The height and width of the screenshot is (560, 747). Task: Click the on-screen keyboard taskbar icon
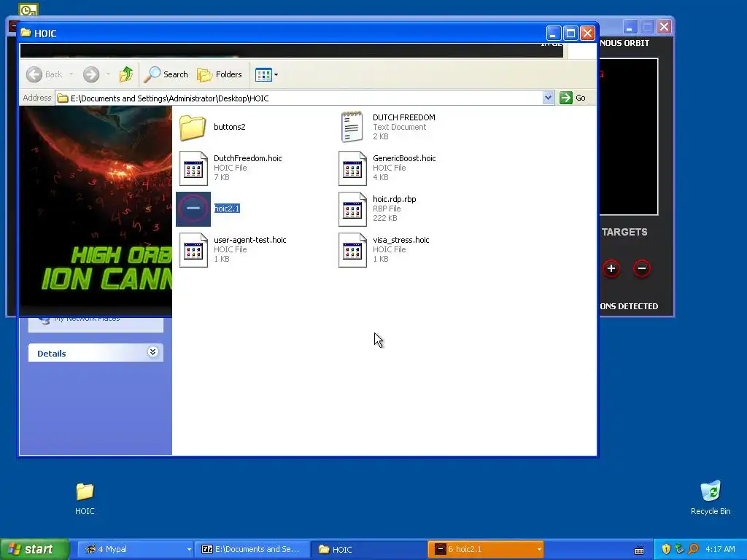click(639, 550)
